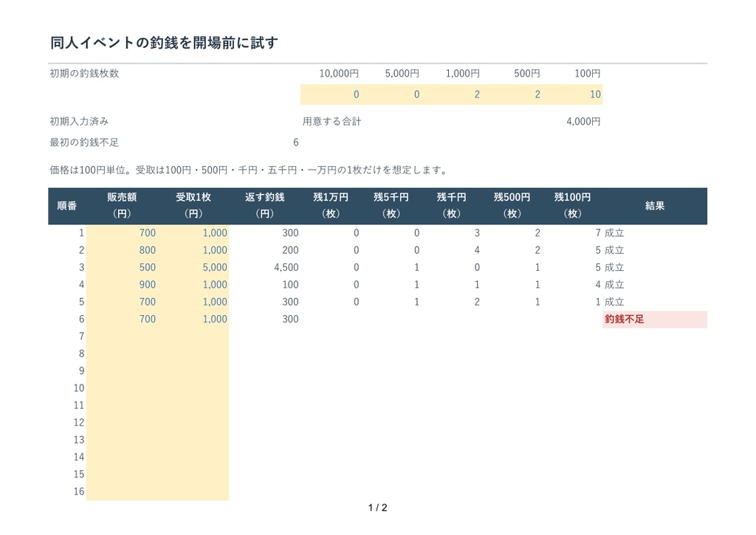Click the 販売額 column header
Viewport: 756px width, 535px height.
[122, 205]
